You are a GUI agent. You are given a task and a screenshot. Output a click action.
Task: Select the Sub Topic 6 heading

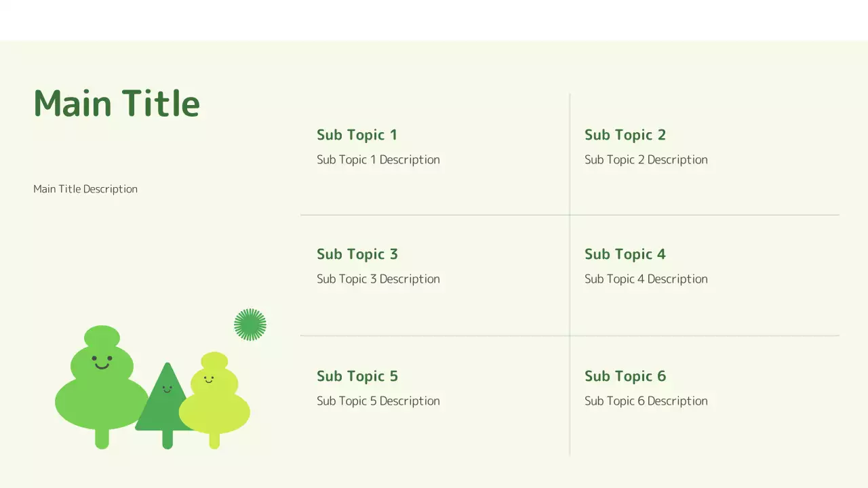tap(625, 376)
